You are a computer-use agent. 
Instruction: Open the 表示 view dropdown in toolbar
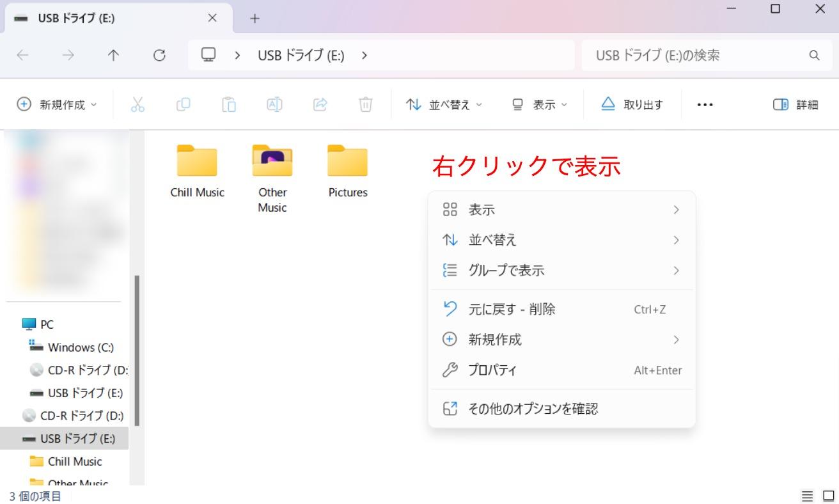pyautogui.click(x=540, y=104)
